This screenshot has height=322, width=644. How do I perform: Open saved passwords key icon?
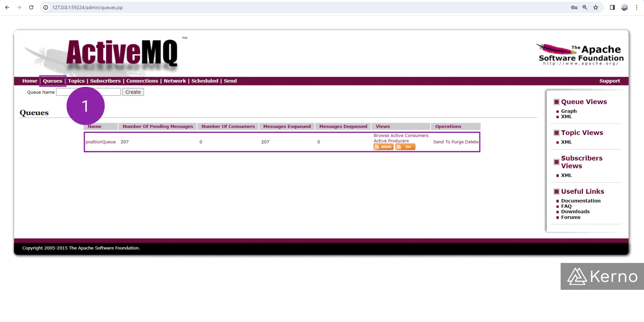tap(574, 7)
